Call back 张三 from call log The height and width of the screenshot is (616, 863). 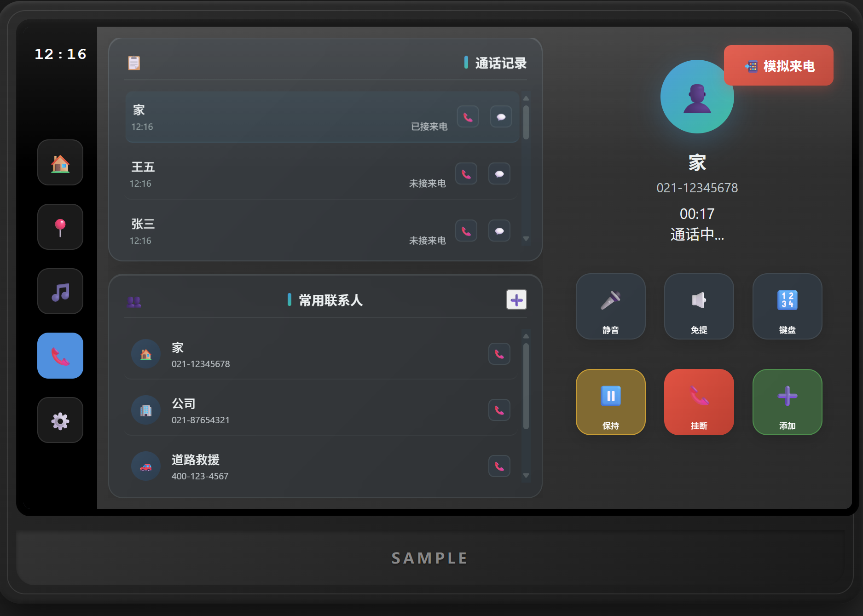point(466,231)
